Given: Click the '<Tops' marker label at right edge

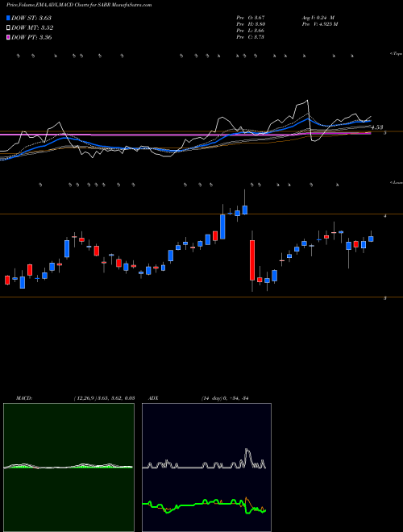Looking at the screenshot, I should pyautogui.click(x=397, y=54).
